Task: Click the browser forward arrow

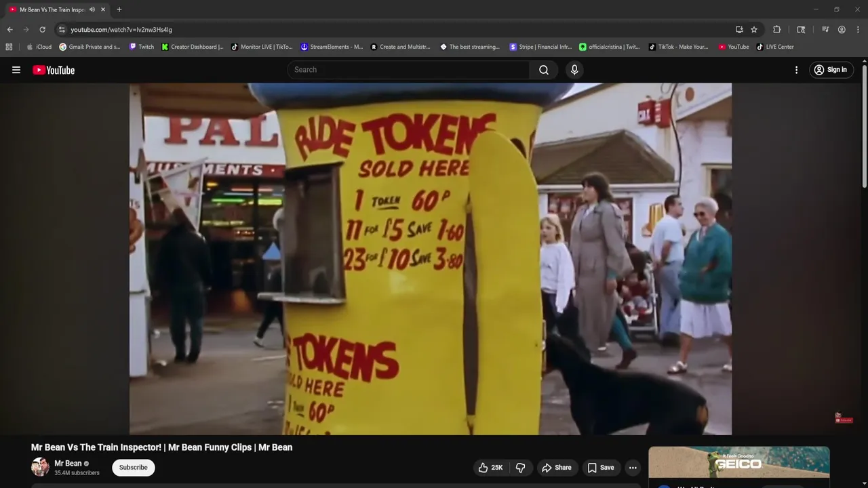Action: (26, 30)
